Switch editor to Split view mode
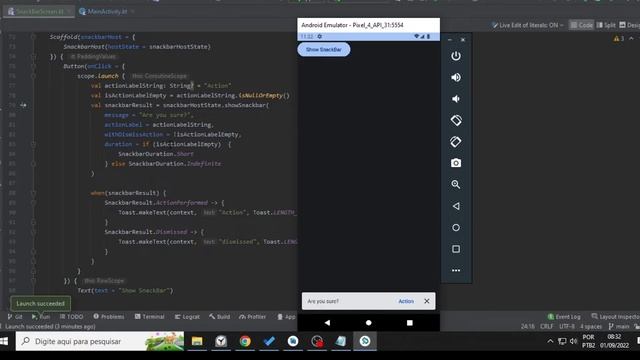Screen dimensions: 640x360 click(606, 25)
